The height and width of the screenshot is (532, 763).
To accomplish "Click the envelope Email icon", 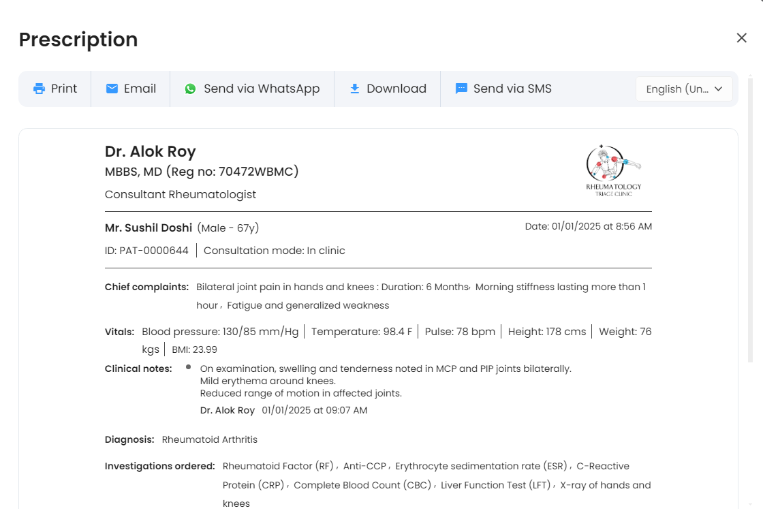I will [112, 89].
